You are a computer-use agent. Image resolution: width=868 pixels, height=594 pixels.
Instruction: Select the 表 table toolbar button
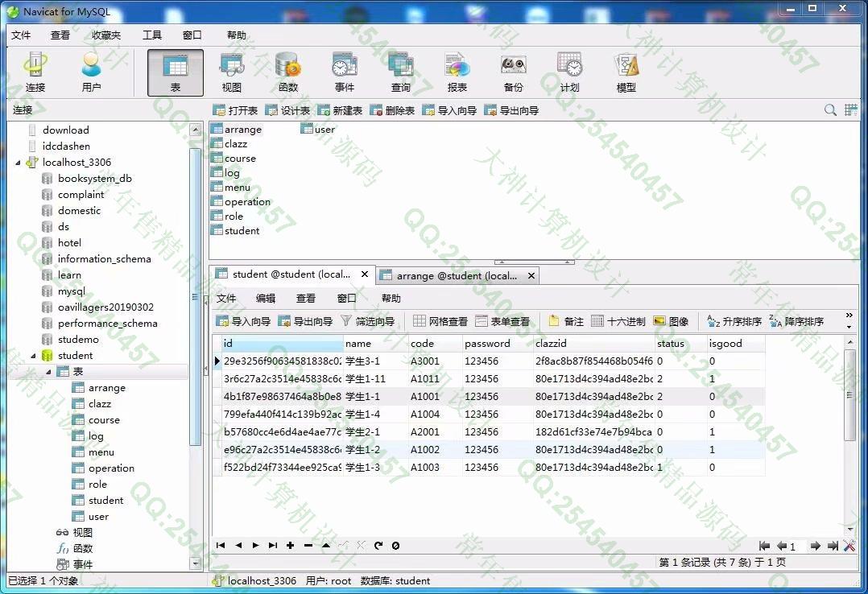point(176,72)
